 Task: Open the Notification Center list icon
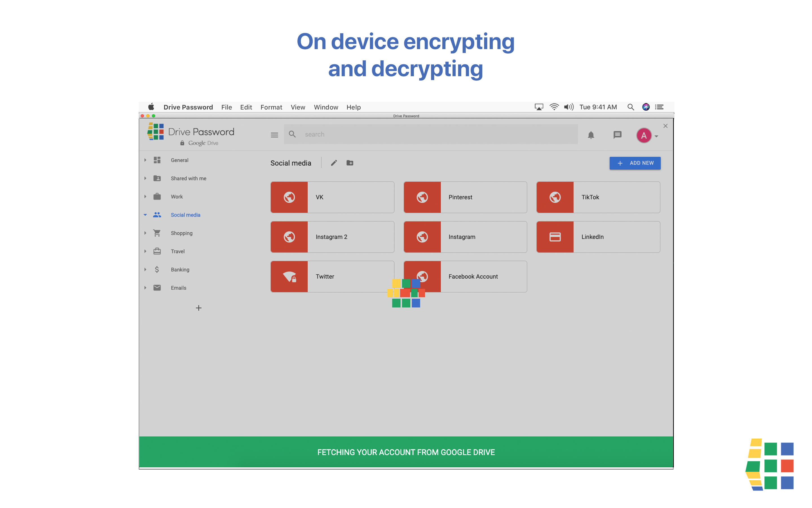[x=659, y=107]
